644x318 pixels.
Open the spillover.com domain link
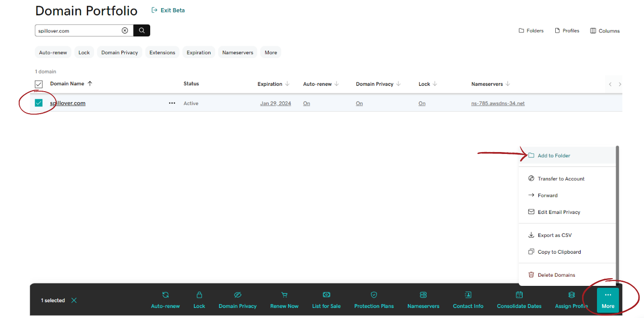pos(68,103)
